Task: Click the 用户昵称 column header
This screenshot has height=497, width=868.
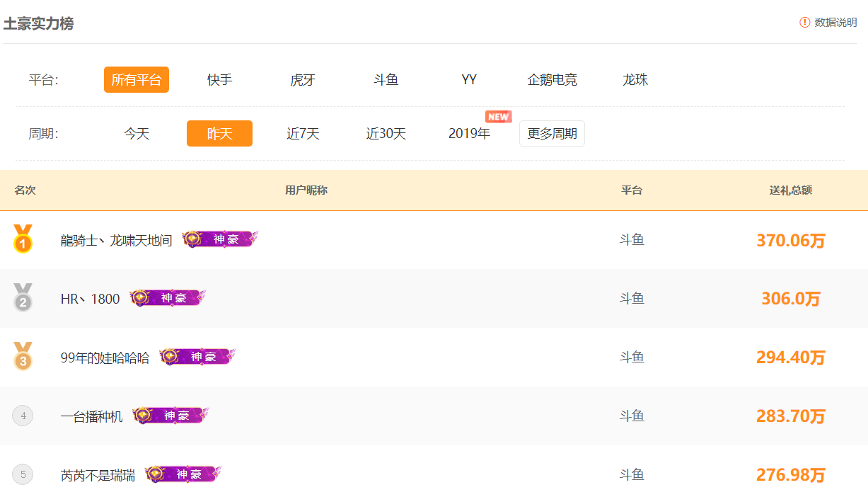Action: point(306,190)
